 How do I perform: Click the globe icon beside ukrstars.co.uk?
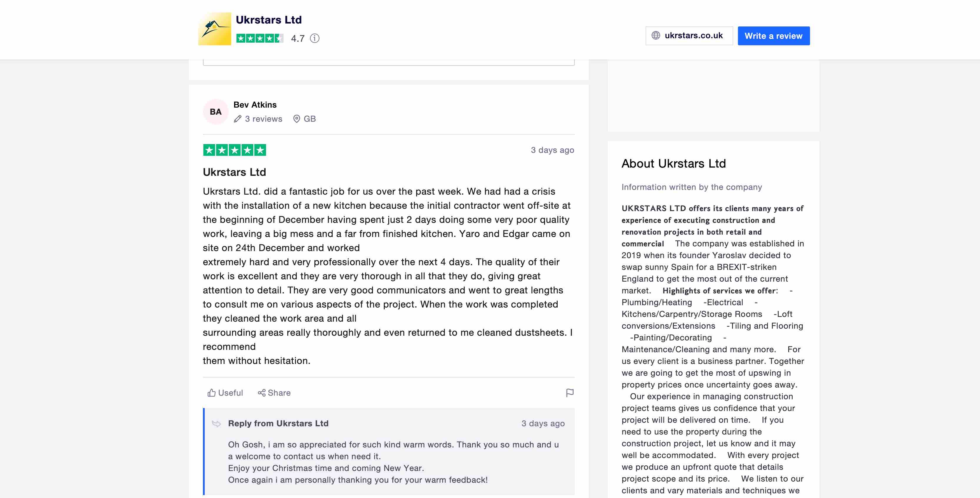[x=656, y=35]
